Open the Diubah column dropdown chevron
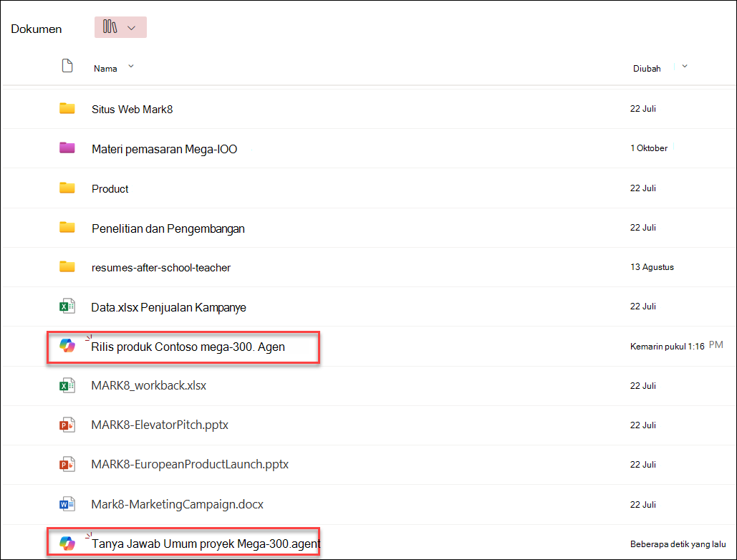737x560 pixels. (685, 67)
